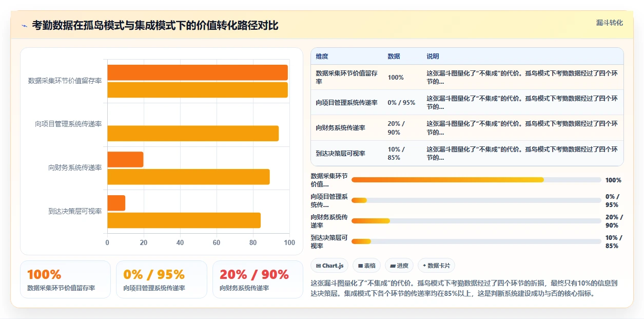This screenshot has width=644, height=319.
Task: Click the 向财务系统传递率 progress bar
Action: pos(476,221)
